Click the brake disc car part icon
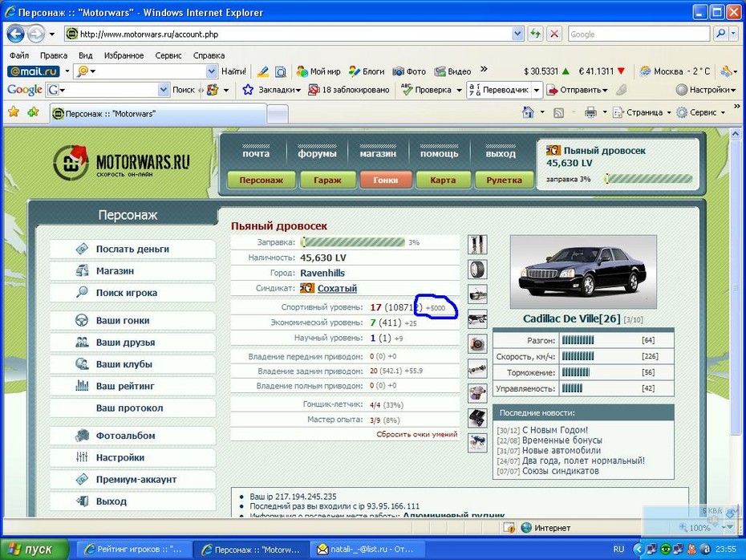The width and height of the screenshot is (746, 560). click(x=477, y=343)
